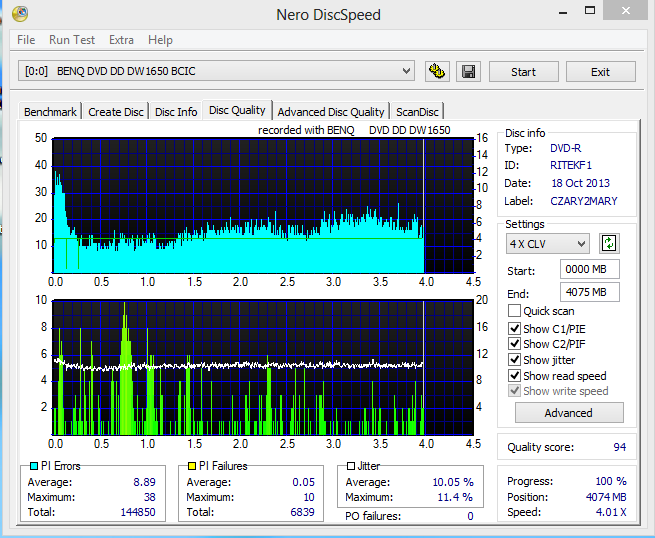The image size is (655, 538).
Task: Click the Exit button
Action: coord(601,72)
